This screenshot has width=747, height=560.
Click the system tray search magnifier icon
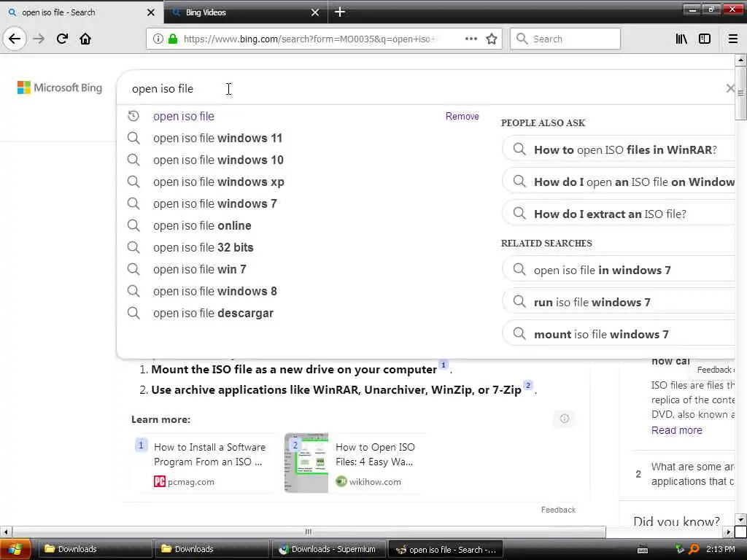694,549
